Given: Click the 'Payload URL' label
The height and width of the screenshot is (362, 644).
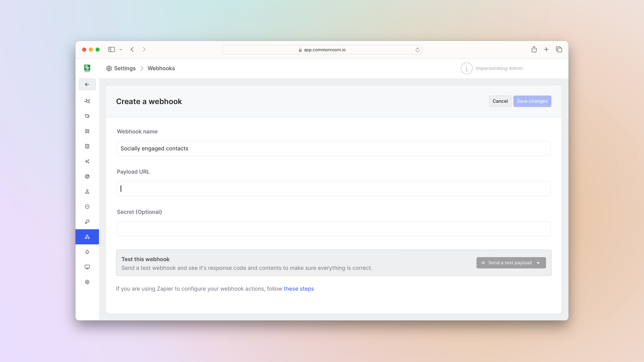Looking at the screenshot, I should tap(133, 172).
